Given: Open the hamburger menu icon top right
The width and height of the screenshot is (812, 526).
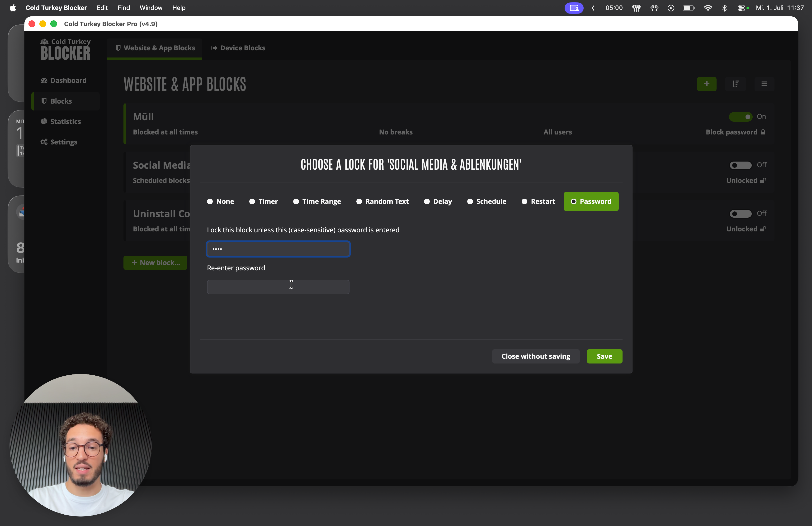Looking at the screenshot, I should [764, 84].
